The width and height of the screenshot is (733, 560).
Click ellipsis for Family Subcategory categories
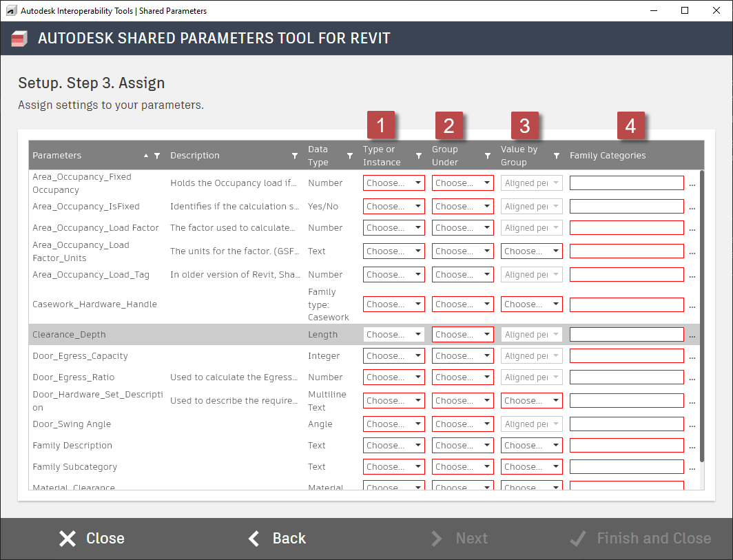[x=692, y=468]
